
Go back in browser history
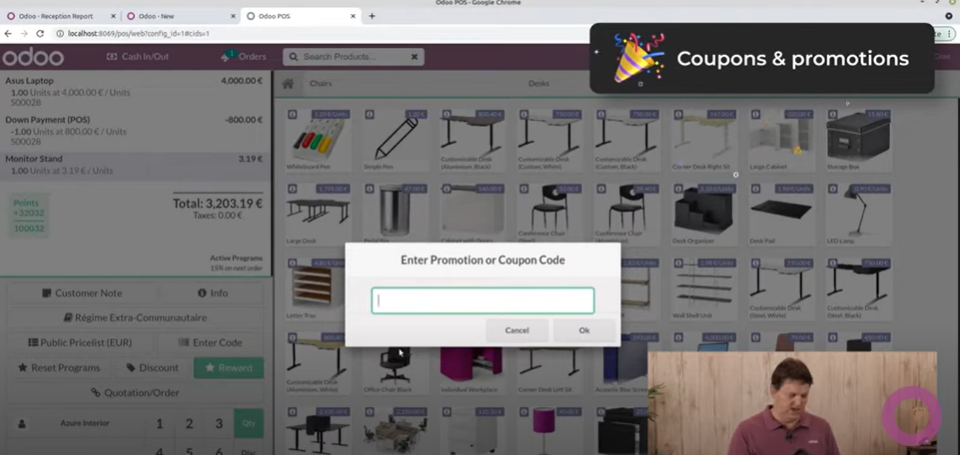pyautogui.click(x=9, y=34)
